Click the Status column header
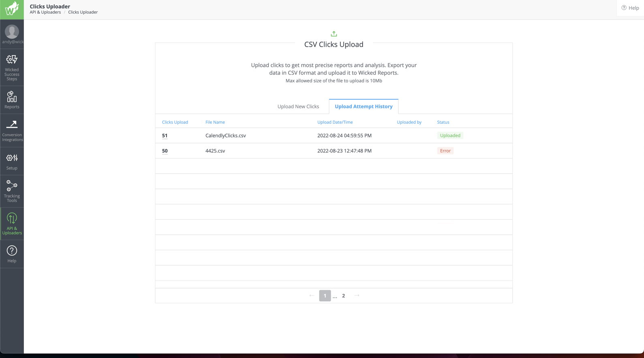The height and width of the screenshot is (358, 644). tap(443, 122)
